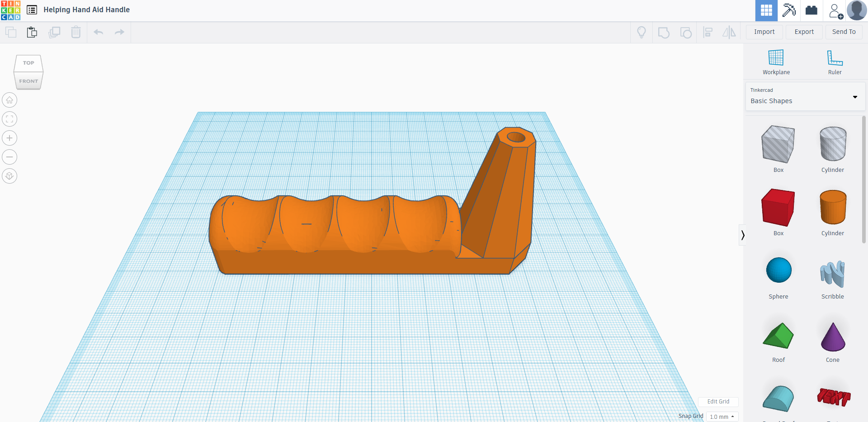Switch to the Bricks view

pos(811,10)
